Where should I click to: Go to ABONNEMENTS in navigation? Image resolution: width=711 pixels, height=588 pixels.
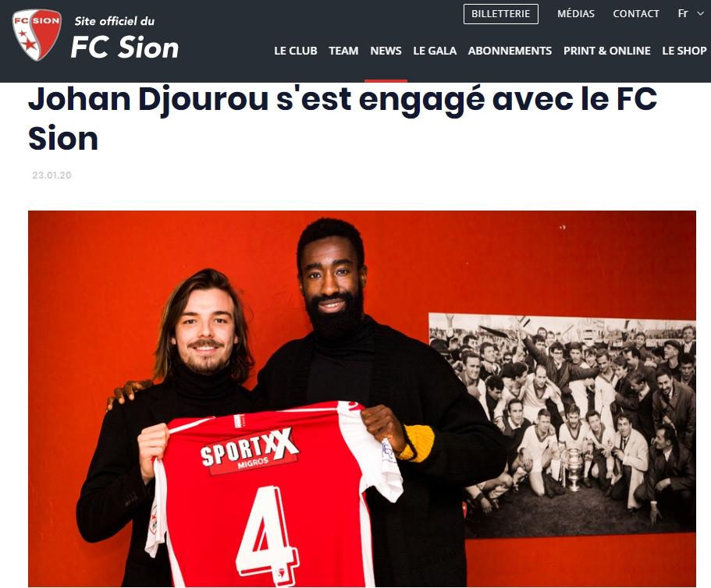tap(510, 51)
